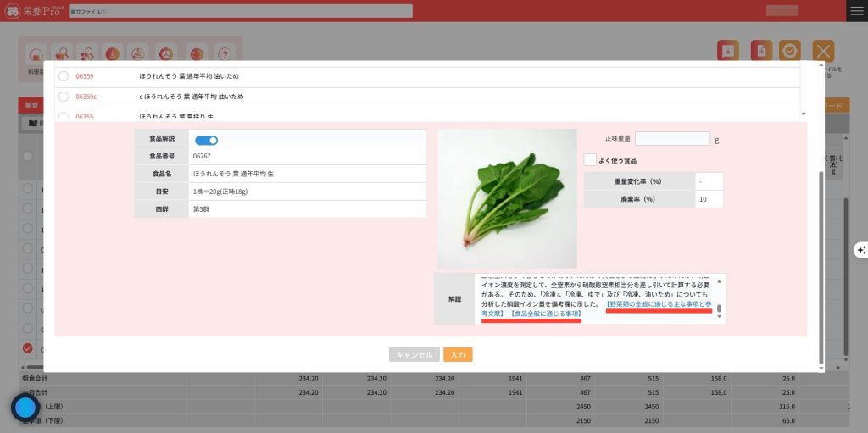Image resolution: width=868 pixels, height=433 pixels.
Task: Click the sparkle assistant icon on right edge
Action: tap(860, 250)
